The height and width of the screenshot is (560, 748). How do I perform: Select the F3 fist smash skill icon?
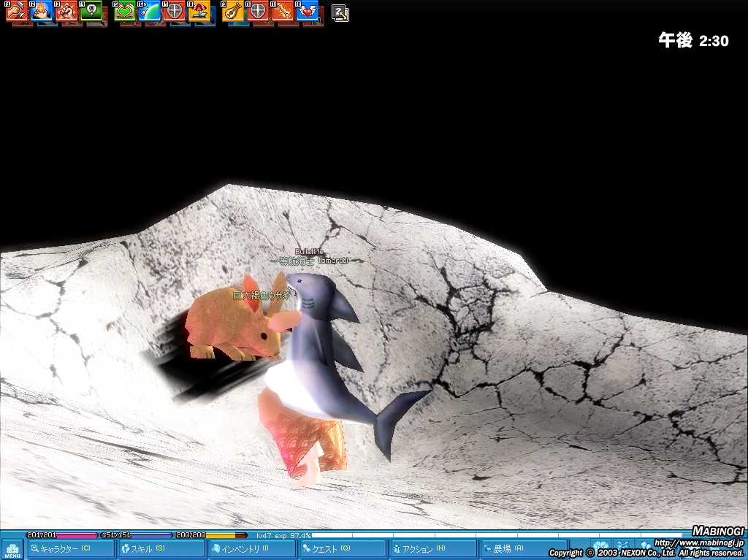[x=66, y=10]
